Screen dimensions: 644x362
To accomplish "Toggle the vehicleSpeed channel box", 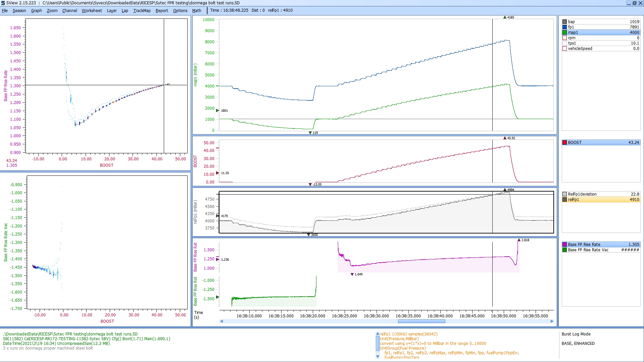I will pos(564,49).
